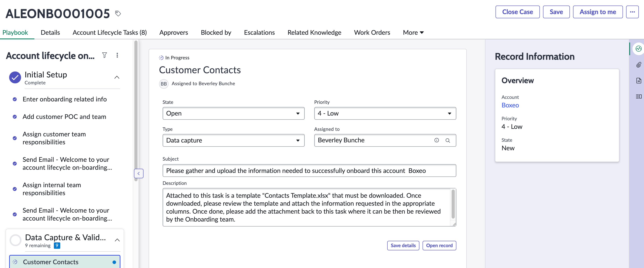Viewport: 644px width, 268px height.
Task: Click the Save details button
Action: pos(403,246)
